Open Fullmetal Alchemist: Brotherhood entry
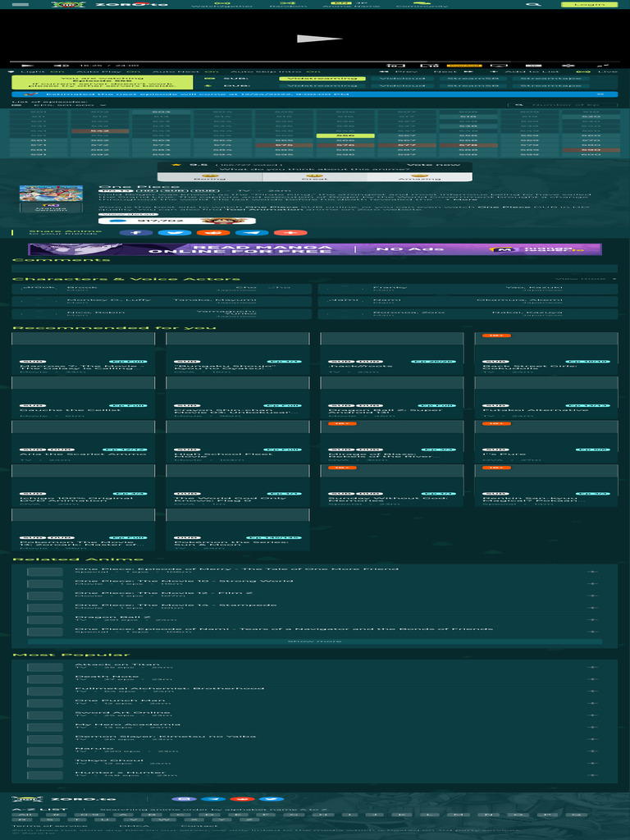 click(169, 689)
